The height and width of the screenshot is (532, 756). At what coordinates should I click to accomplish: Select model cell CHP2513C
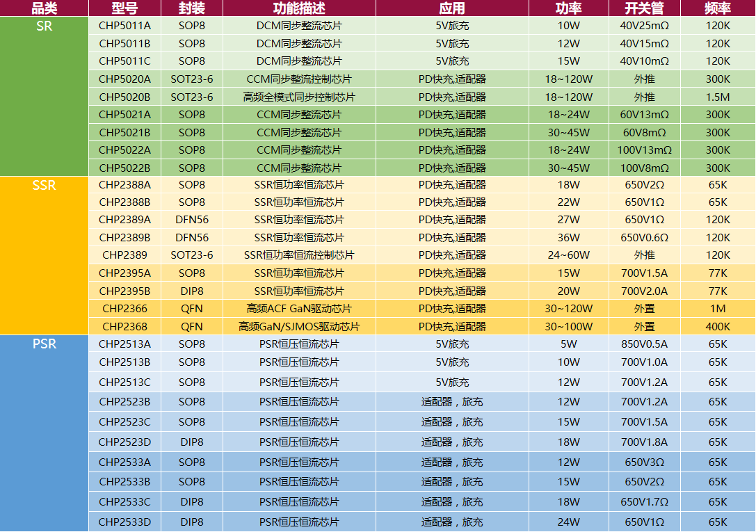tap(125, 382)
